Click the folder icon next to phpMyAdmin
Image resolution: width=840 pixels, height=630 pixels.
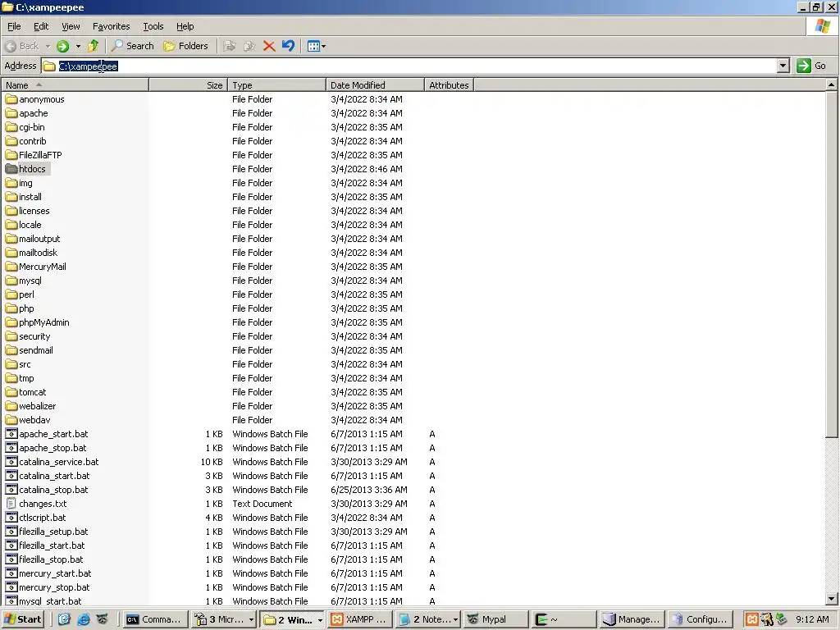click(x=11, y=322)
